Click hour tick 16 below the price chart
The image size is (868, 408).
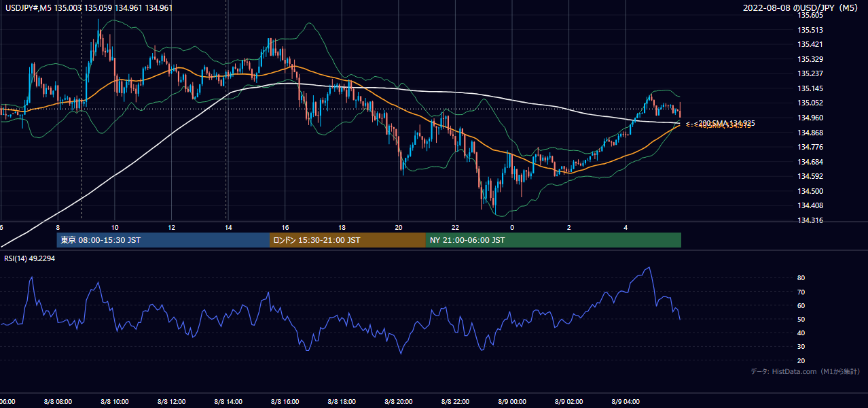coord(285,228)
